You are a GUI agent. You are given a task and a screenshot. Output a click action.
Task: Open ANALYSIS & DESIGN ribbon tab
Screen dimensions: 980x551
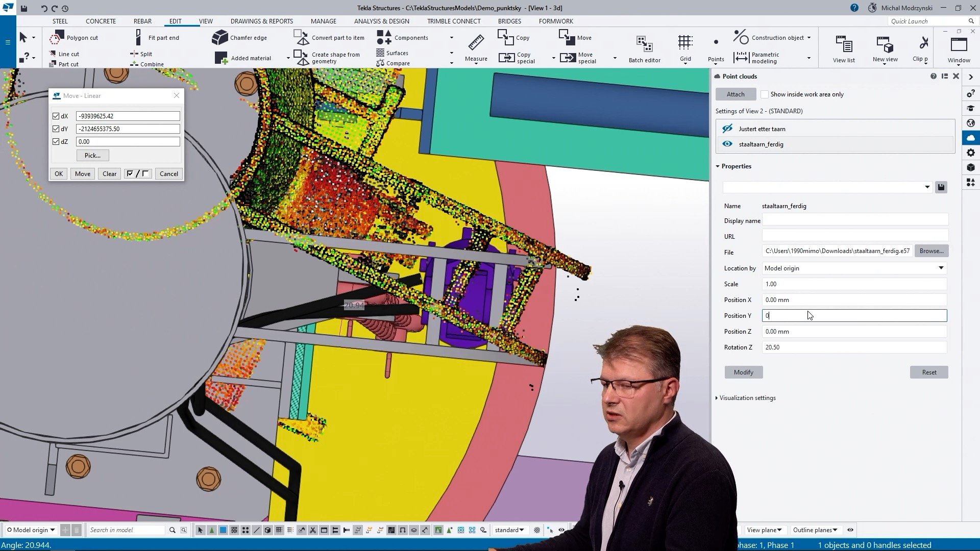[382, 21]
